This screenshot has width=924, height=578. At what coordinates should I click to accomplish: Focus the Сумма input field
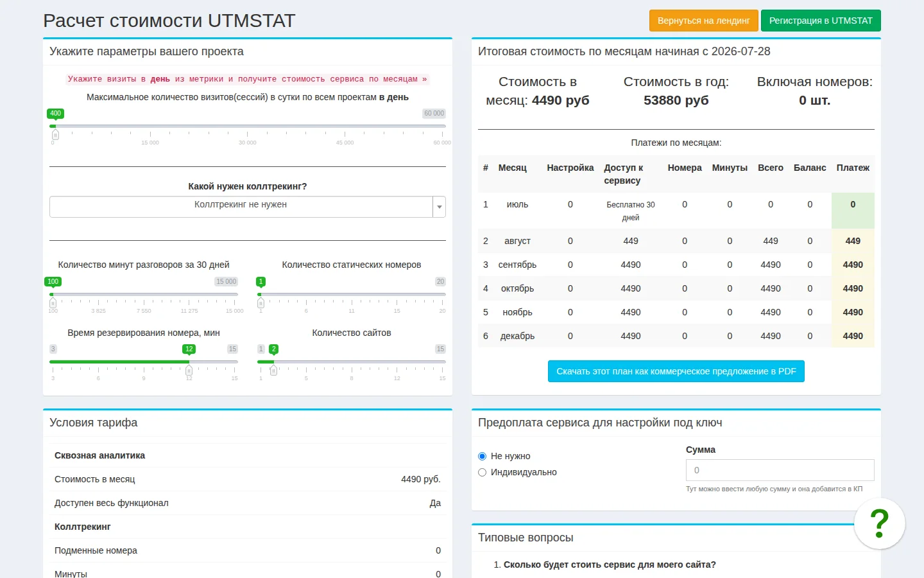[x=780, y=470]
